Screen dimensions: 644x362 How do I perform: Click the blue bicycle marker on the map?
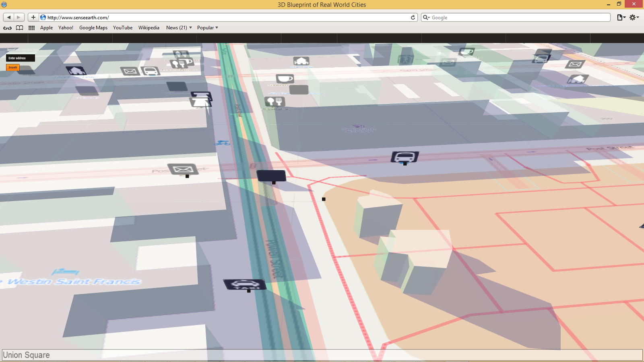click(222, 143)
